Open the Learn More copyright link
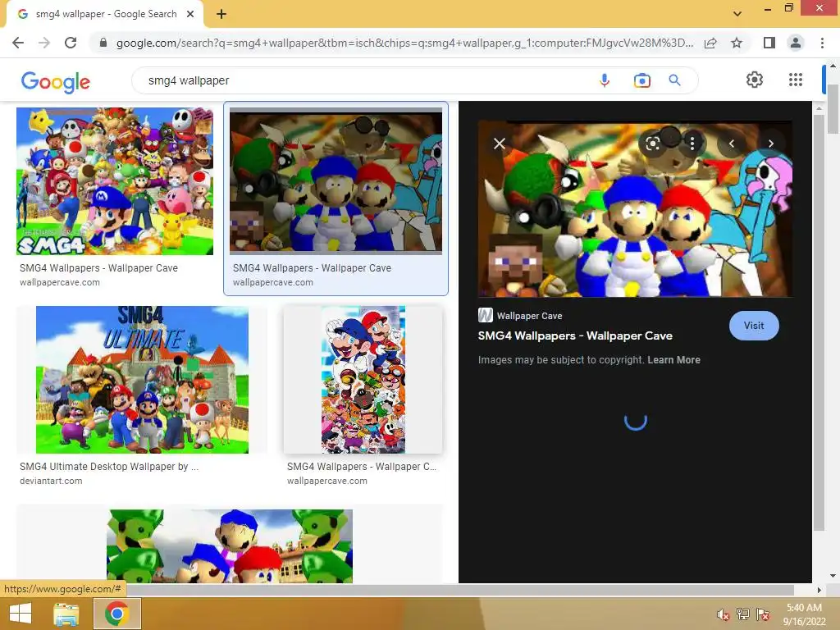The image size is (840, 630). [673, 360]
